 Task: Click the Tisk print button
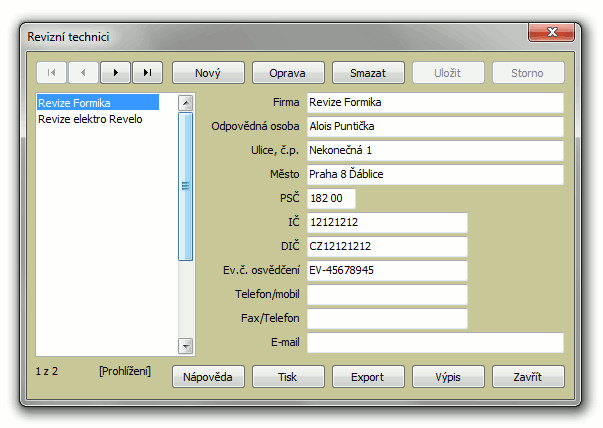[x=288, y=376]
